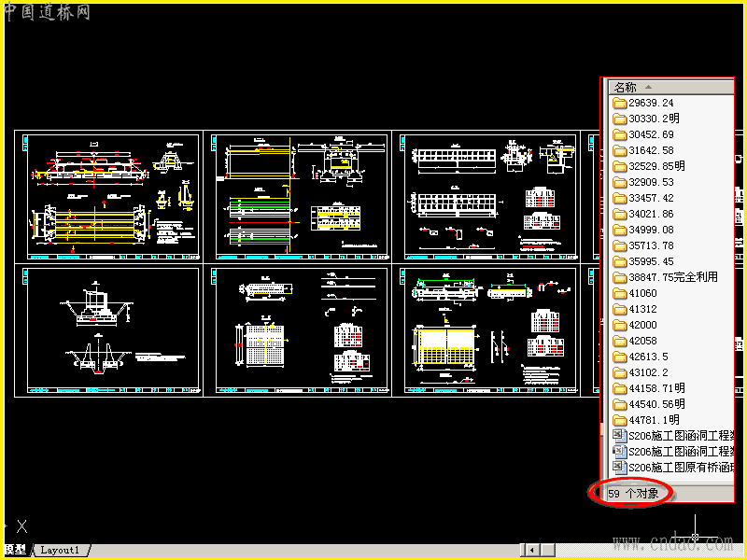Screen dimensions: 747x560
Task: Select the top-right reinforcement drawing sheet
Action: [x=486, y=197]
